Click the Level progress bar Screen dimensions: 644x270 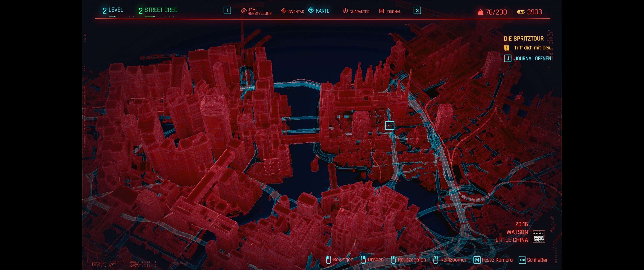pos(121,16)
